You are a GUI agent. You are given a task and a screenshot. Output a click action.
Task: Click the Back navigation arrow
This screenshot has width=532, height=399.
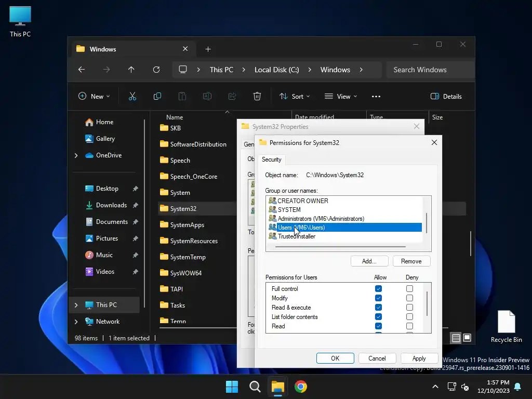click(x=82, y=70)
